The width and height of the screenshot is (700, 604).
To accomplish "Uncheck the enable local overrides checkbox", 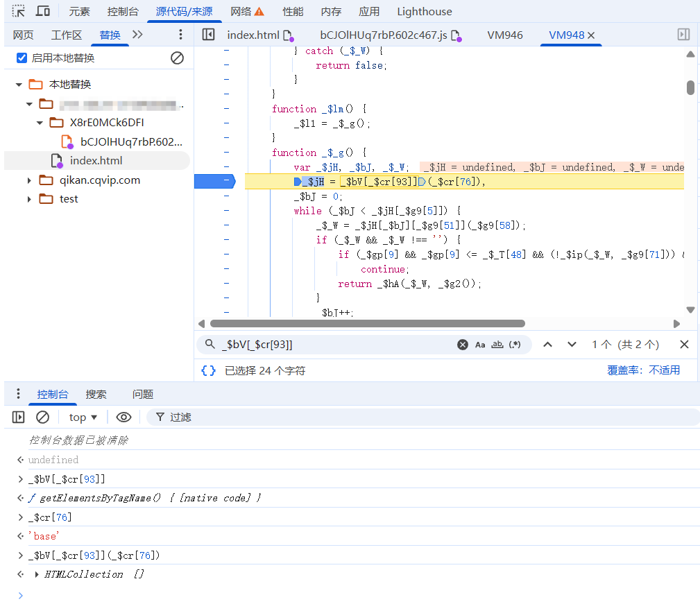I will 22,58.
